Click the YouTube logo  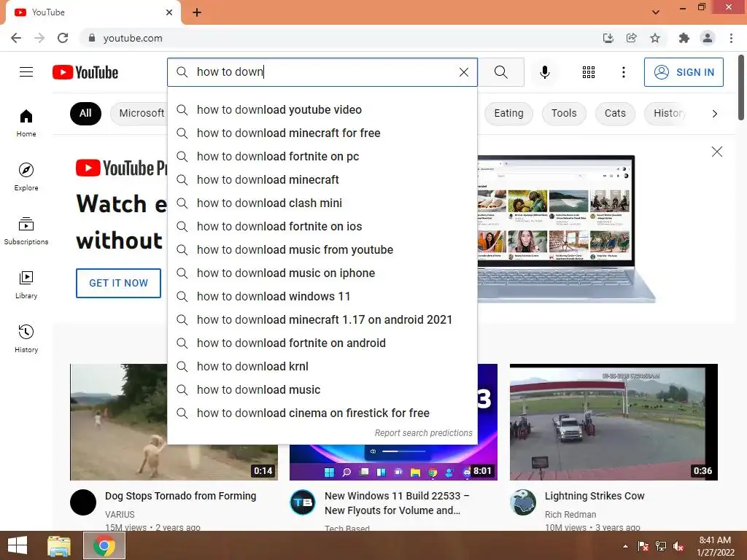(85, 72)
